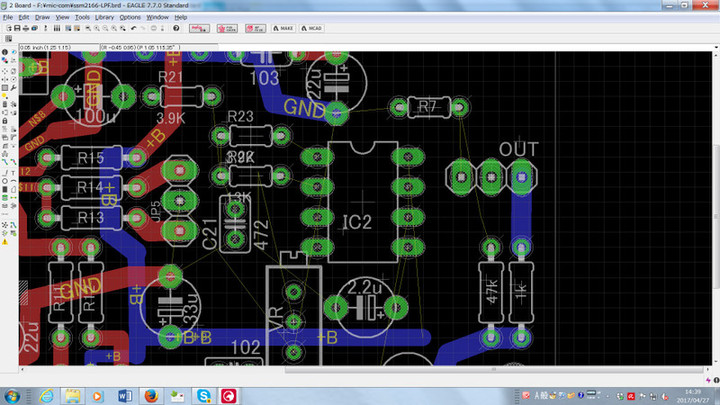The image size is (720, 405).
Task: Click the R7 resistor on the board
Action: pyautogui.click(x=427, y=105)
